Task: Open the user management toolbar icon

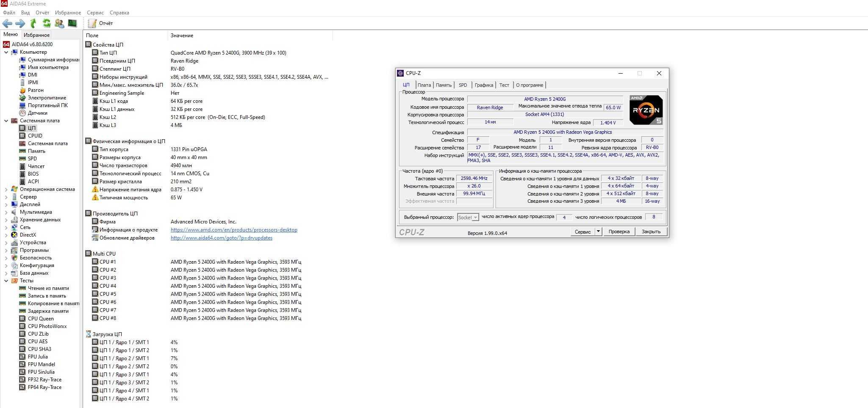Action: click(59, 23)
